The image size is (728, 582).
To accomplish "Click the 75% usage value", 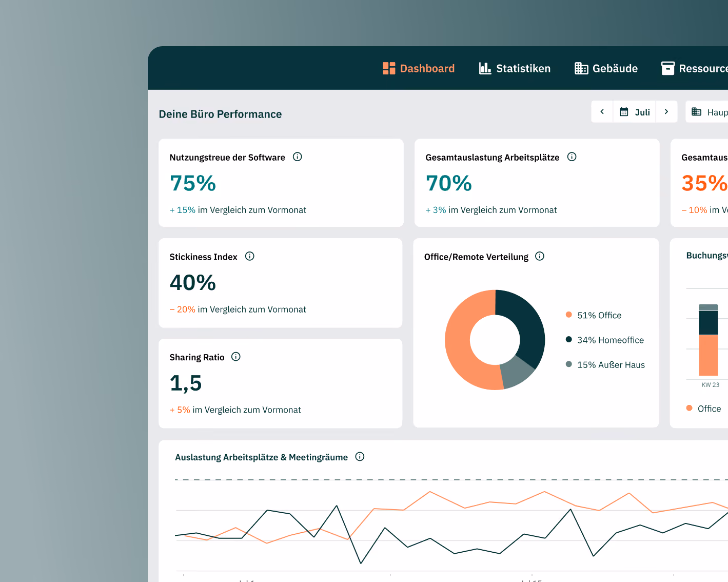I will tap(193, 183).
